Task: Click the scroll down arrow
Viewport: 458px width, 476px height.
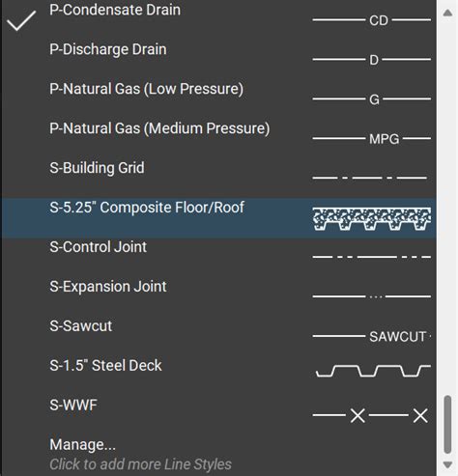Action: [447, 464]
